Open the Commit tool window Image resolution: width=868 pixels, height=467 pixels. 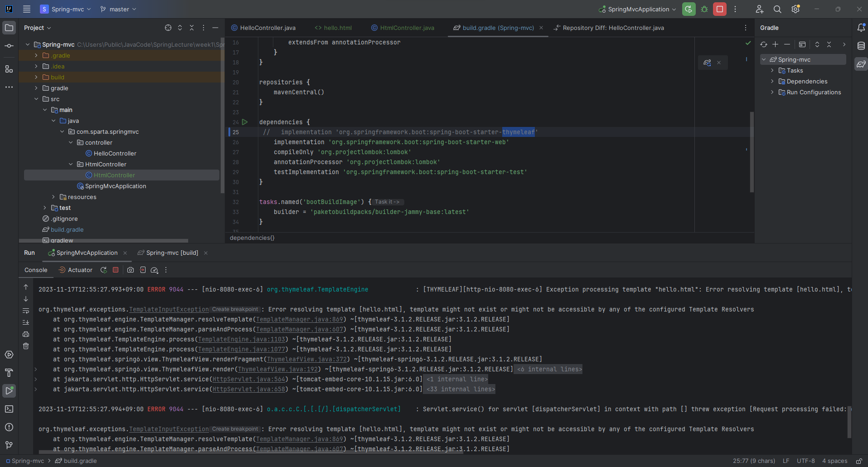point(9,46)
